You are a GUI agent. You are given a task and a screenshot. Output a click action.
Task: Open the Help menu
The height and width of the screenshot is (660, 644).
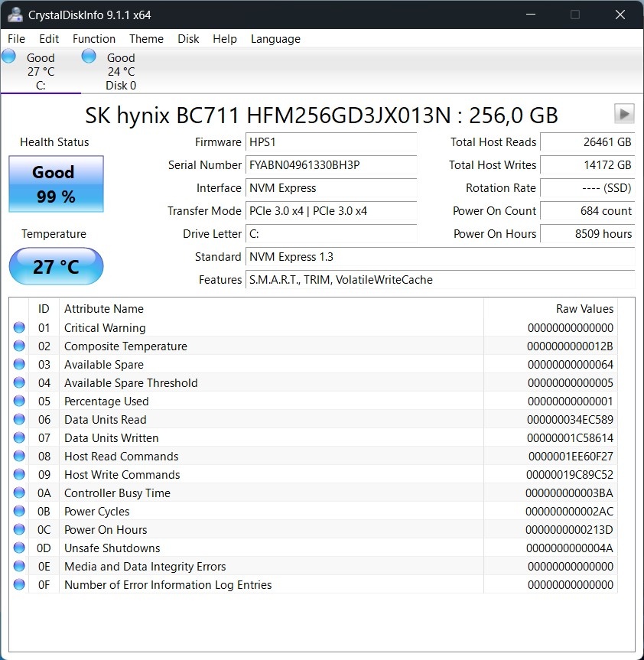225,38
